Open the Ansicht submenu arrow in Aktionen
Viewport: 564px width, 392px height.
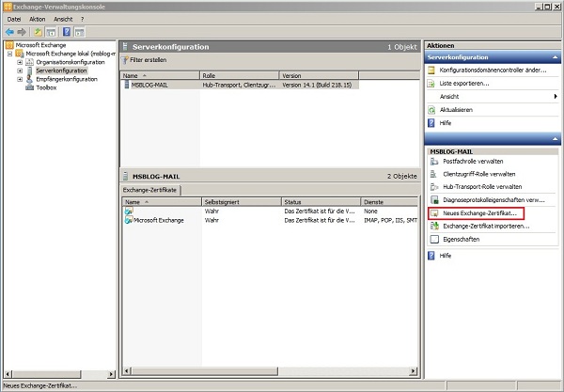(556, 97)
